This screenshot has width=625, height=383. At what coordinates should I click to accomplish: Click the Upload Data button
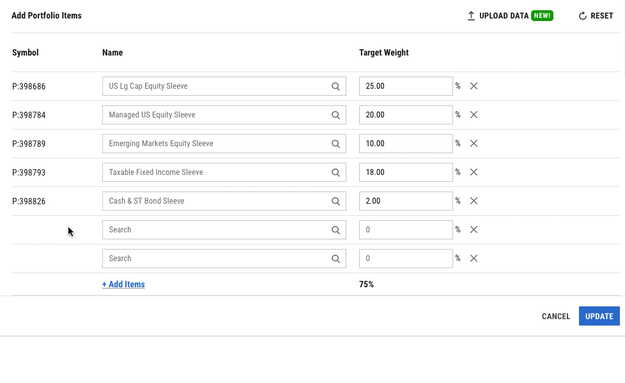[510, 16]
